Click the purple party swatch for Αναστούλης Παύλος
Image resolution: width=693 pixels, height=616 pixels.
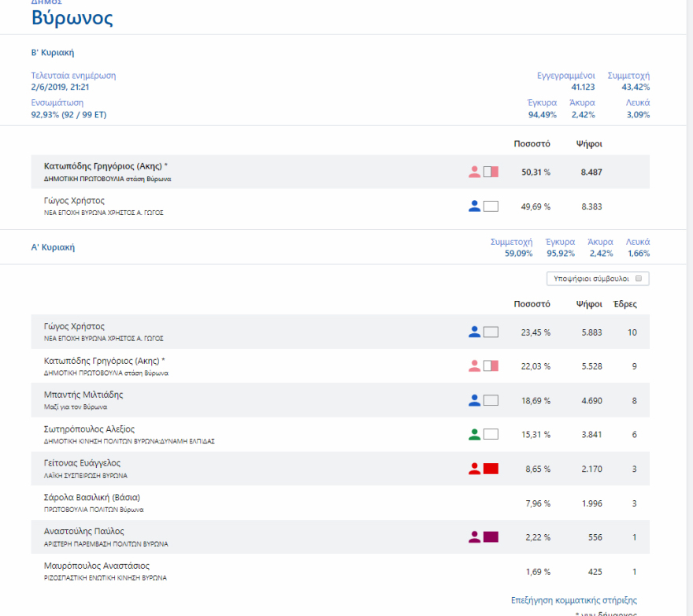point(491,537)
